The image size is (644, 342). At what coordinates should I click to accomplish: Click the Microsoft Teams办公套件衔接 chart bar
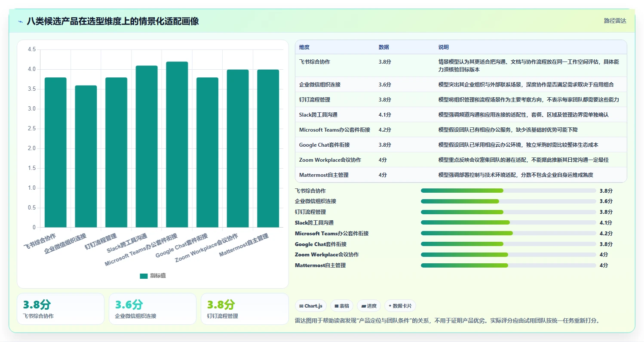(x=177, y=145)
